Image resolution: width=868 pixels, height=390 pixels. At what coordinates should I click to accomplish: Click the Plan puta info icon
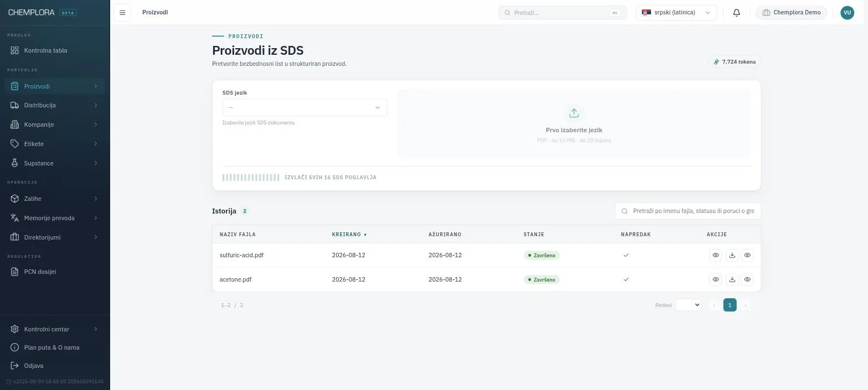15,347
